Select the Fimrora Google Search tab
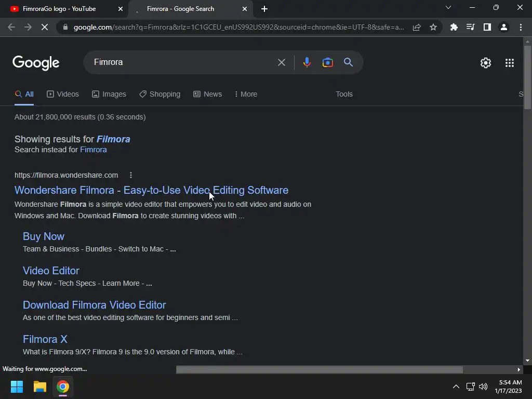The width and height of the screenshot is (532, 399). pyautogui.click(x=190, y=9)
